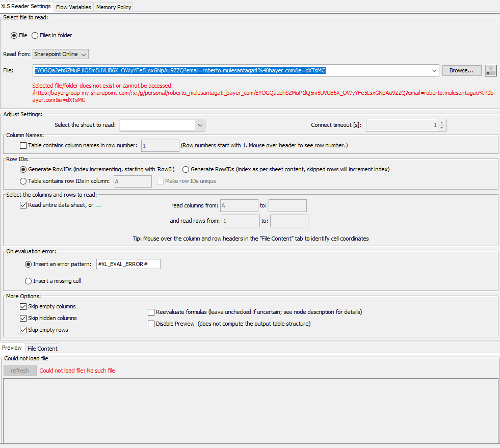The image size is (500, 448).
Task: Select Table contains row IDs in column
Action: point(23,181)
